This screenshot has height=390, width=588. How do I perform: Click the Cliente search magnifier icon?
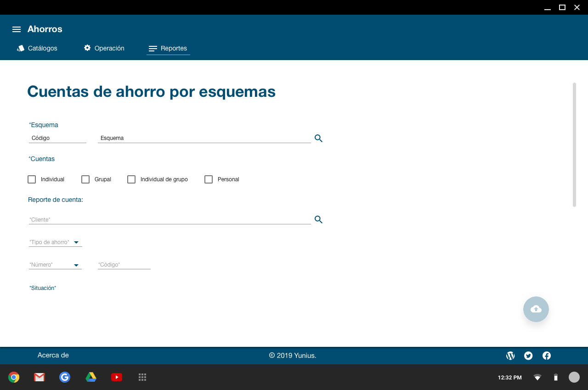(318, 220)
